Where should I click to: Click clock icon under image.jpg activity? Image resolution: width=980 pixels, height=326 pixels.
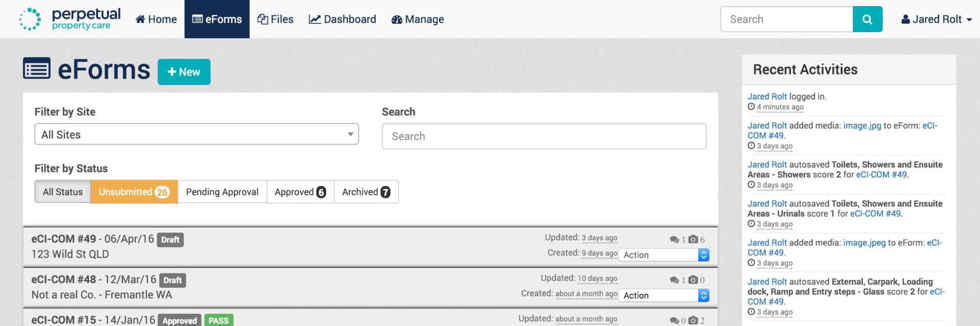click(751, 145)
